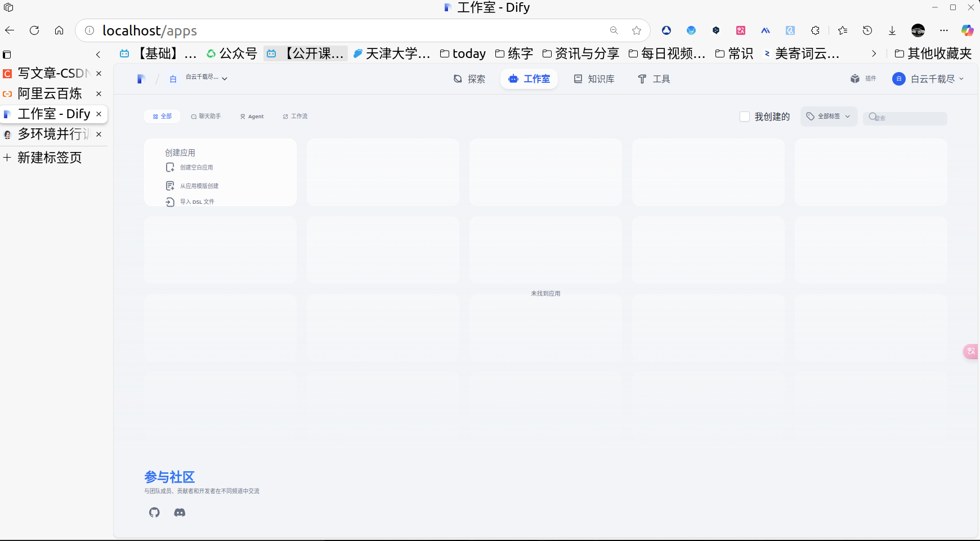
Task: Open the workspace switcher dropdown 白云千载尽
Action: click(x=198, y=78)
